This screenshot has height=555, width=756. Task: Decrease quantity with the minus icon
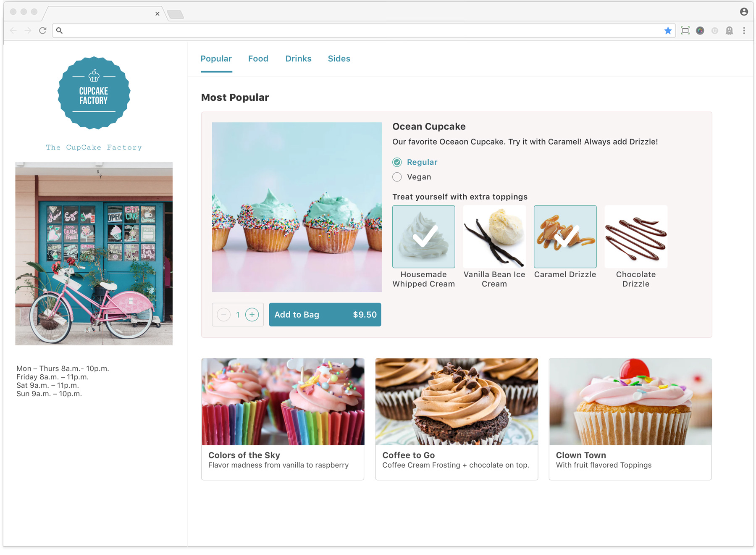pyautogui.click(x=223, y=314)
